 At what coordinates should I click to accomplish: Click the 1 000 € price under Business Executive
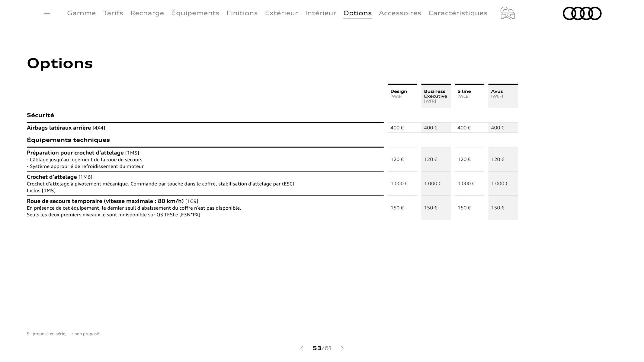(x=433, y=183)
